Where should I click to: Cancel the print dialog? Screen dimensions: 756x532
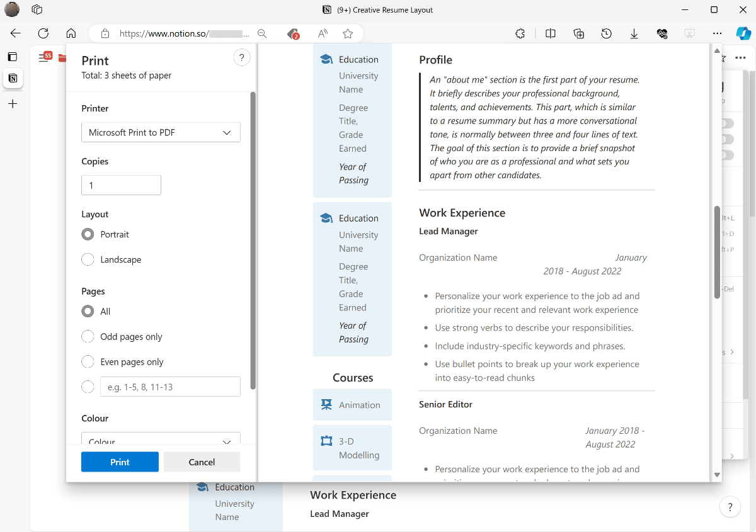[x=202, y=462]
